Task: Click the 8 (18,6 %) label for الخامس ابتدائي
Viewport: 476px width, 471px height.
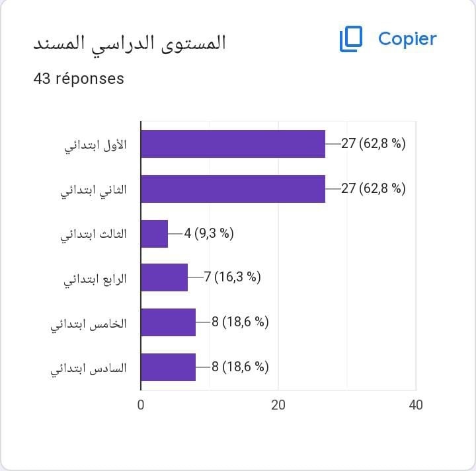Action: (x=240, y=322)
